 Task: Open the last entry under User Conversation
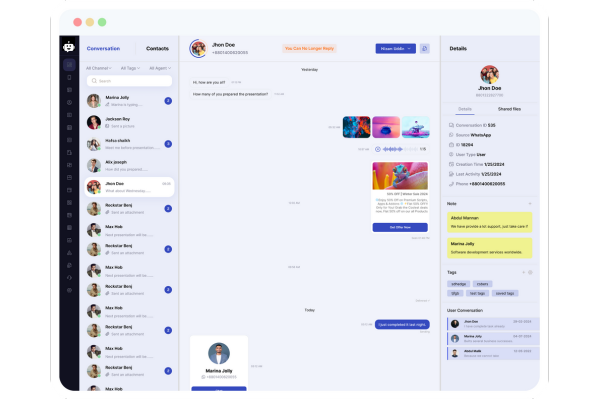(x=493, y=353)
